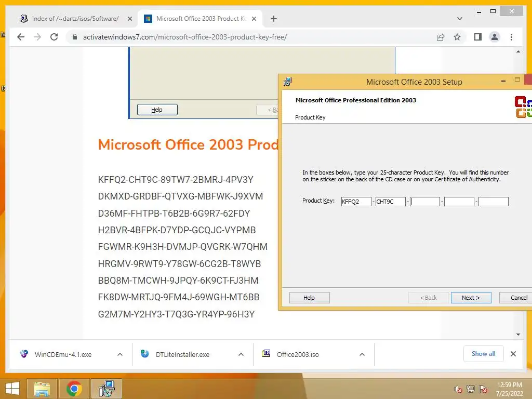Click Cancel in Office 2003 Setup
This screenshot has width=532, height=399.
pos(516,298)
